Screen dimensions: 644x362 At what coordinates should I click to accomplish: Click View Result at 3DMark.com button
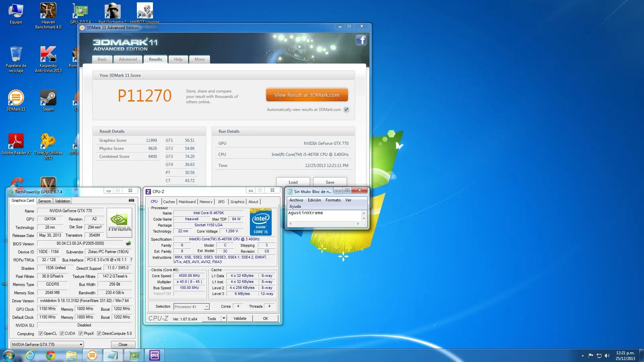pyautogui.click(x=307, y=95)
